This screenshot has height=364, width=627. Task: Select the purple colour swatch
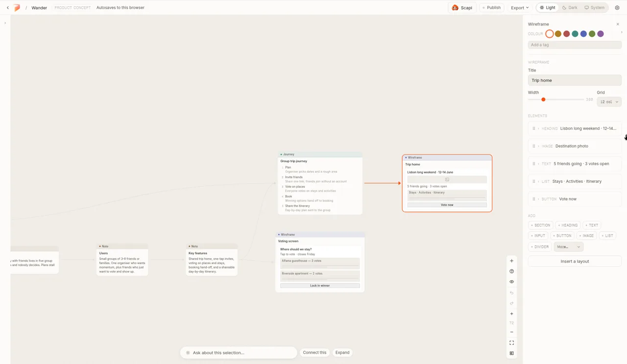click(x=601, y=34)
